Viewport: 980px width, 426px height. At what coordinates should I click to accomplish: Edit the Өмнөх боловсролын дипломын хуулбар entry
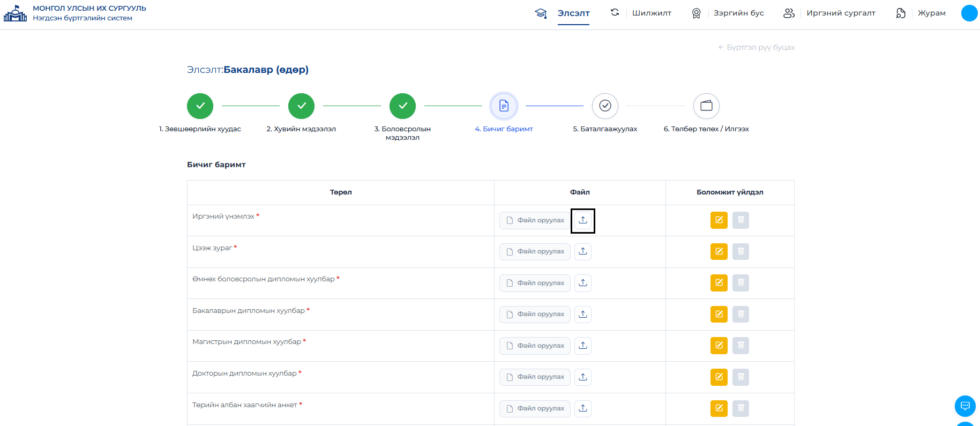[719, 283]
